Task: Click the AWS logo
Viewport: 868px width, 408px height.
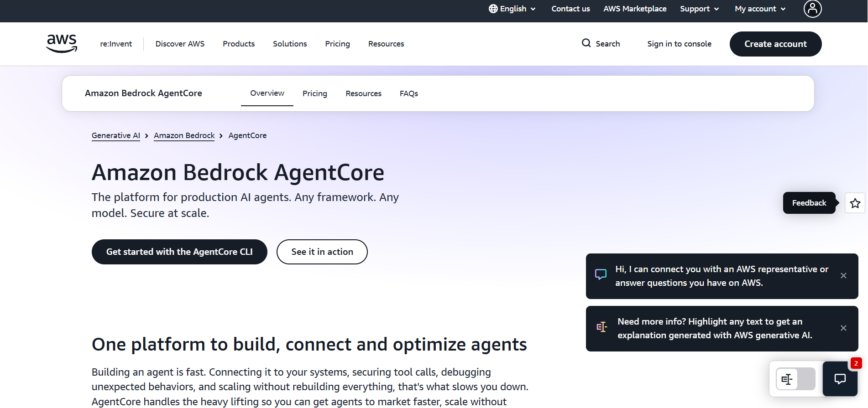Action: coord(62,44)
